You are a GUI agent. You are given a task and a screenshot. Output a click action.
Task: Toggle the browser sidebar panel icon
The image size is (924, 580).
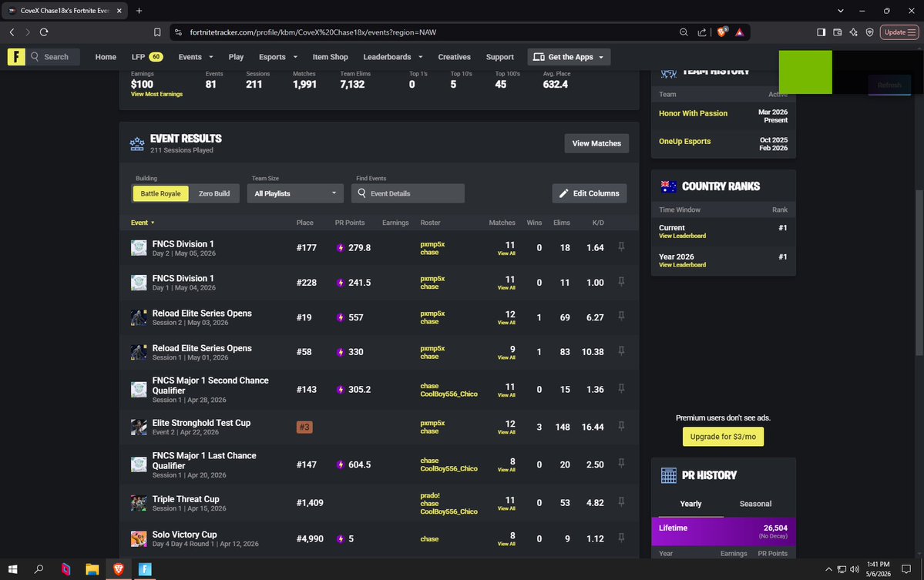pyautogui.click(x=821, y=32)
